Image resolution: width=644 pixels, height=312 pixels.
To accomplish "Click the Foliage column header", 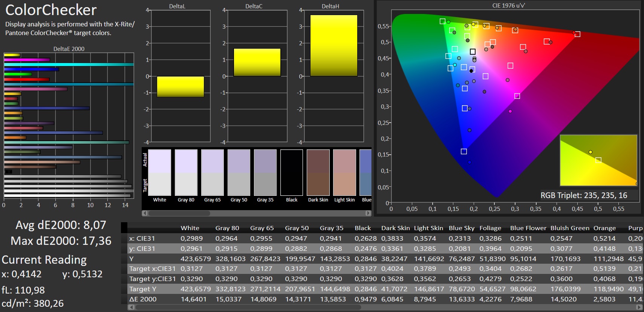I will coord(490,228).
